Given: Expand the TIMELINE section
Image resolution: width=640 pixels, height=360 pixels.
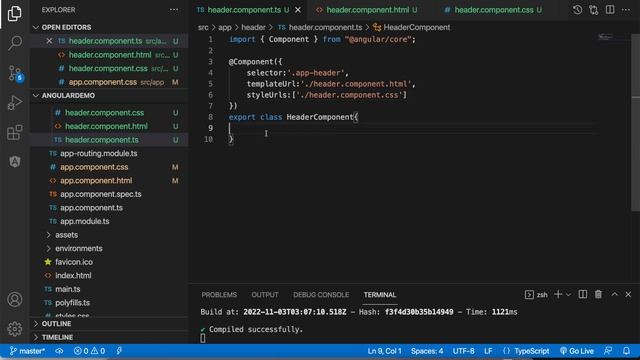Looking at the screenshot, I should pyautogui.click(x=57, y=337).
